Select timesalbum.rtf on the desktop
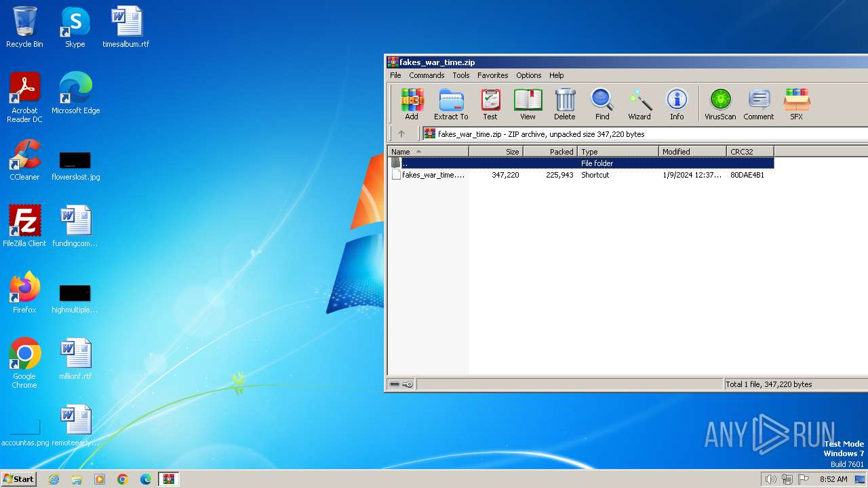The image size is (868, 488). pos(126,27)
